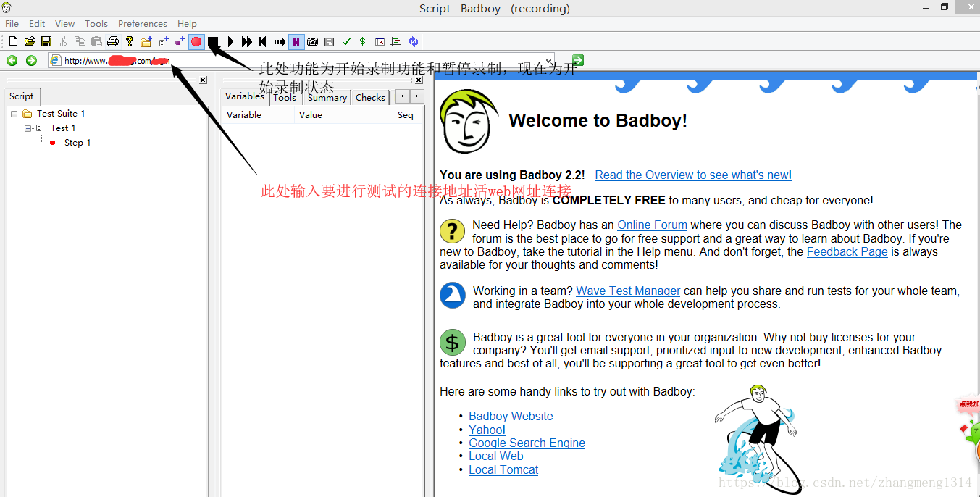
Task: Click the New script icon
Action: pyautogui.click(x=13, y=42)
